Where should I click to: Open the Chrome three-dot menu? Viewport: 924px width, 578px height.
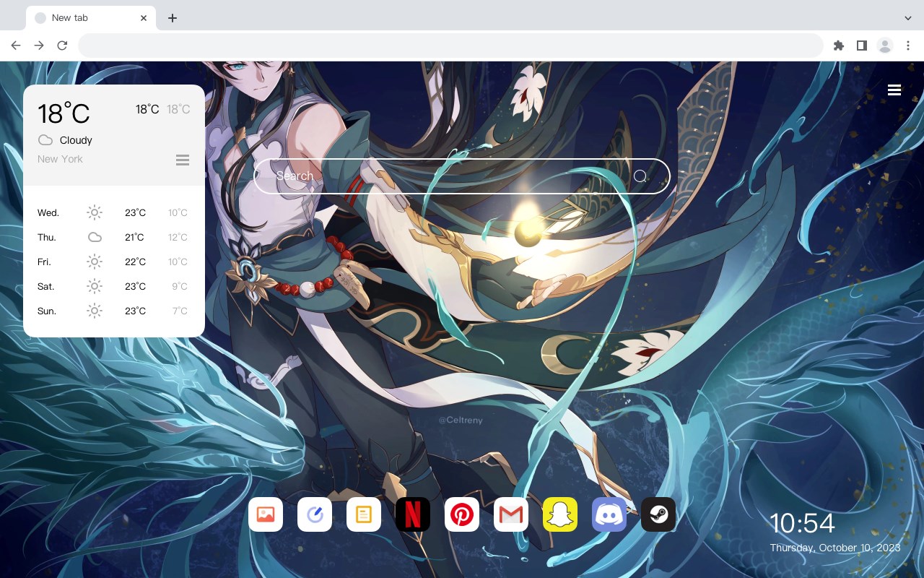tap(908, 46)
